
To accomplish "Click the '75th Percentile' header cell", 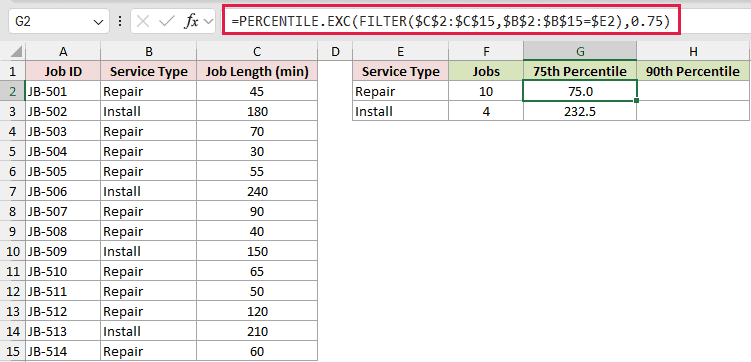I will click(580, 71).
